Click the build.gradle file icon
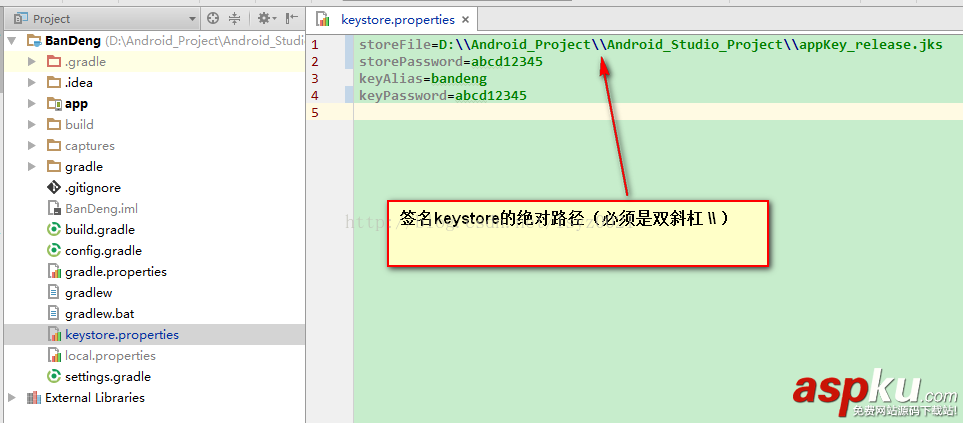The image size is (963, 423). pyautogui.click(x=54, y=230)
